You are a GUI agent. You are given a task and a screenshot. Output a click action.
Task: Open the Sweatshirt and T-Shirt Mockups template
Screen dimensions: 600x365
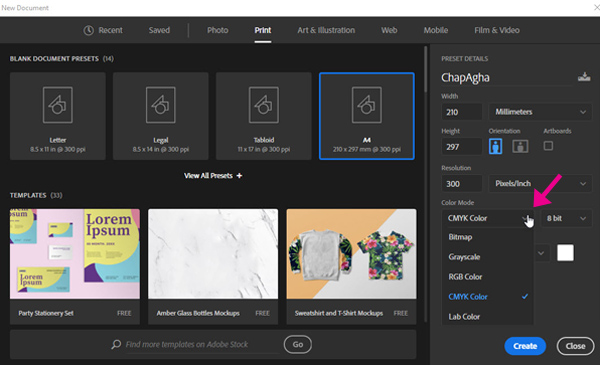pos(351,266)
